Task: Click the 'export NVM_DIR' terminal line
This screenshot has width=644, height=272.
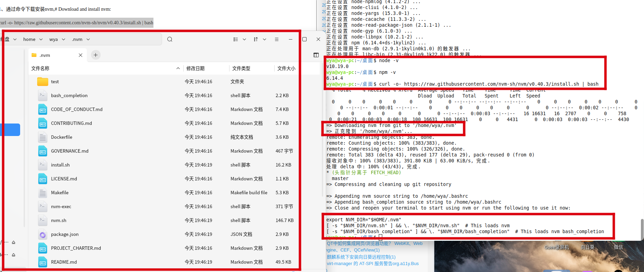Action: coord(363,220)
